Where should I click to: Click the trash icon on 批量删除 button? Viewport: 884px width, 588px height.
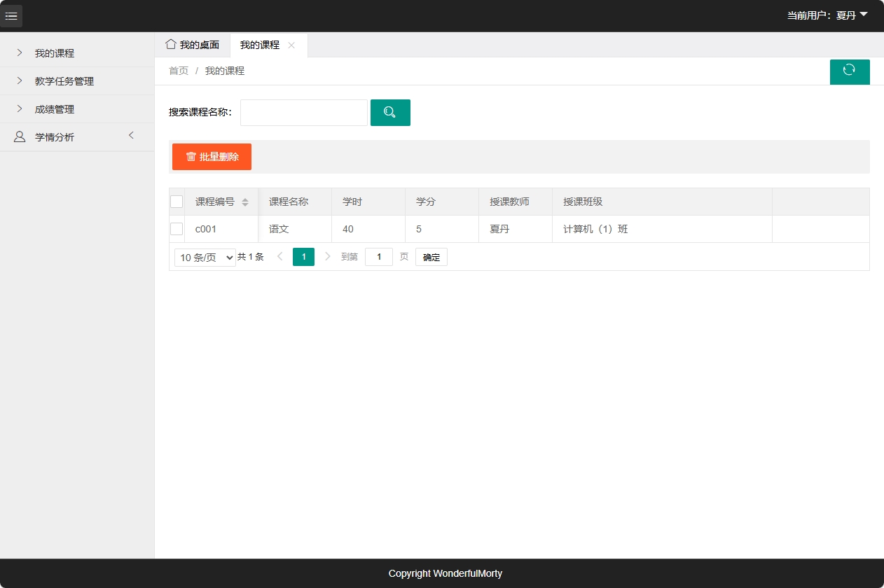pyautogui.click(x=192, y=157)
